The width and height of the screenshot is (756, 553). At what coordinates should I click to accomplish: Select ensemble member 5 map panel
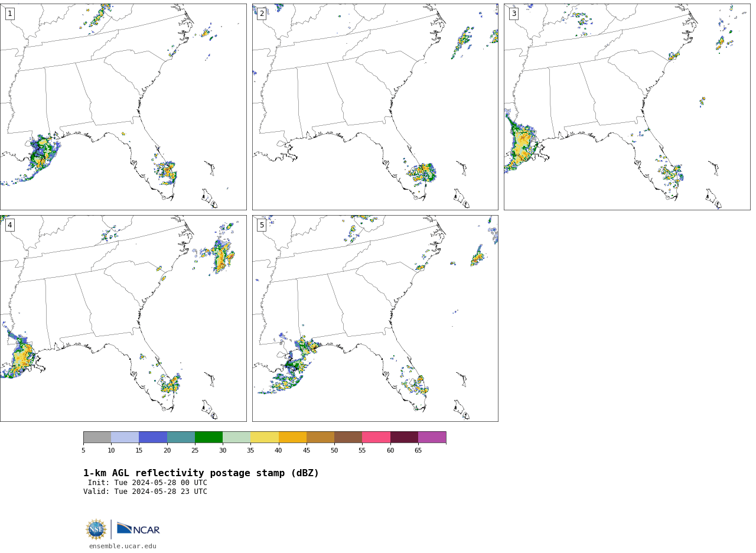click(x=375, y=318)
